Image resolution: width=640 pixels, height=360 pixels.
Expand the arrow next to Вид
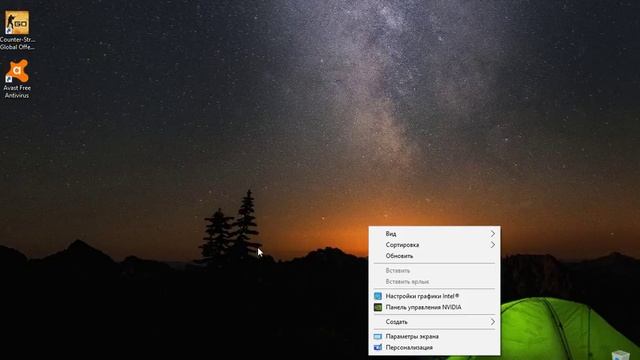coord(493,234)
